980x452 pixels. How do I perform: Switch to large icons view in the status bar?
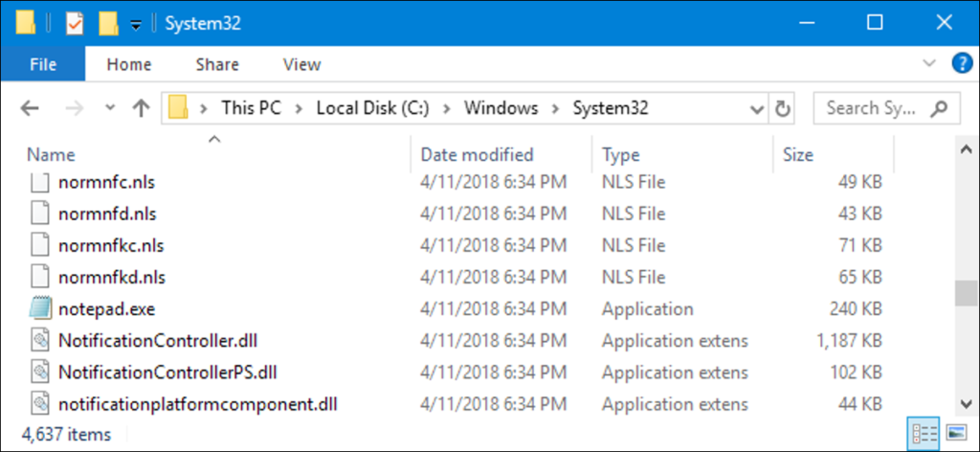(955, 432)
